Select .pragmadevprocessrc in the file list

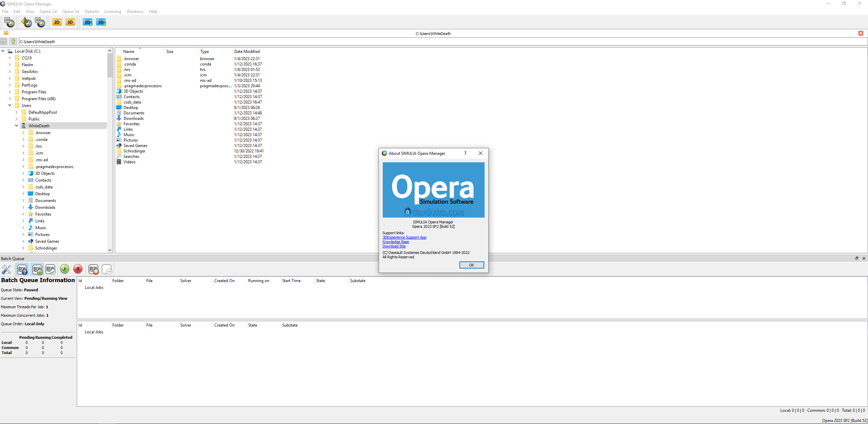click(142, 86)
